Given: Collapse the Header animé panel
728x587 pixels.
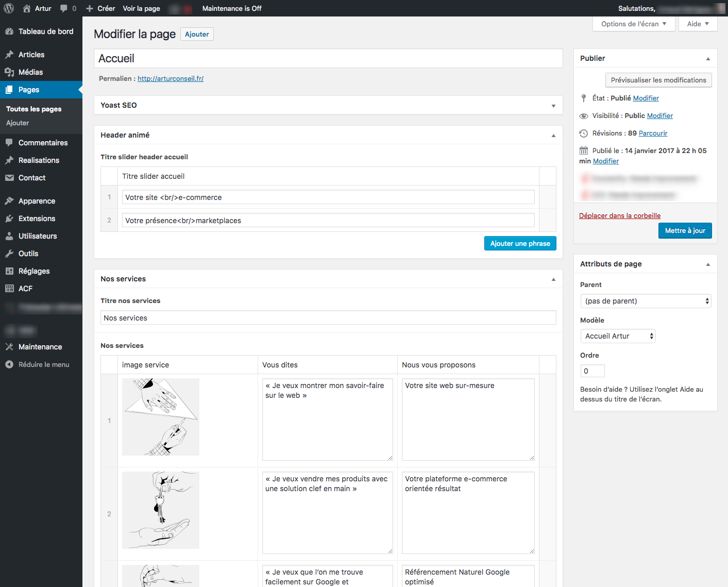Looking at the screenshot, I should 553,136.
